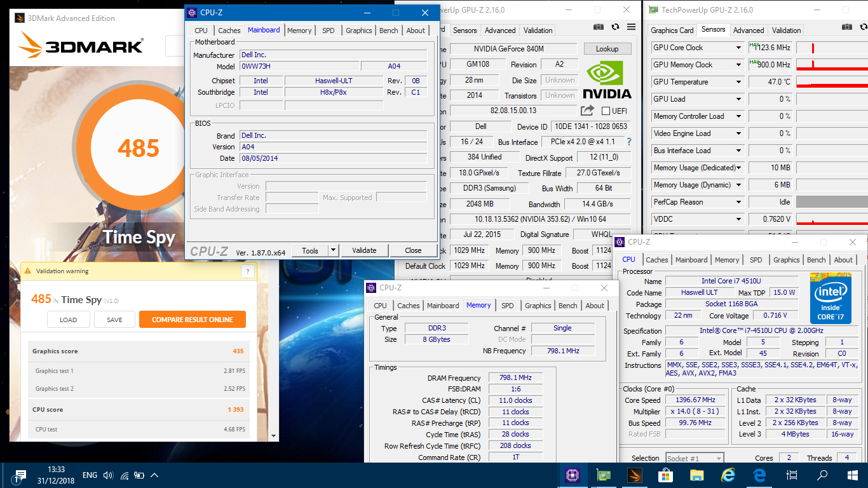868x488 pixels.
Task: Expand the Memory Controller Load dropdown
Action: click(738, 116)
